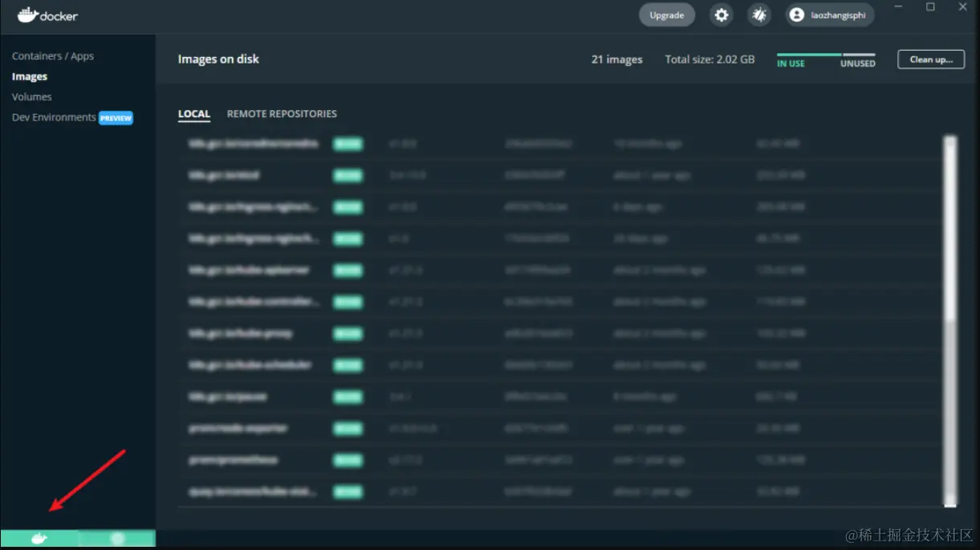Click the Upgrade button
Viewport: 980px width, 550px height.
pos(667,14)
